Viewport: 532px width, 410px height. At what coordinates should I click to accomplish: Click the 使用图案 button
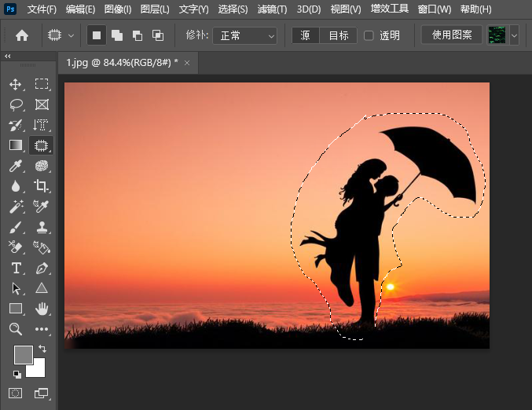[x=452, y=35]
